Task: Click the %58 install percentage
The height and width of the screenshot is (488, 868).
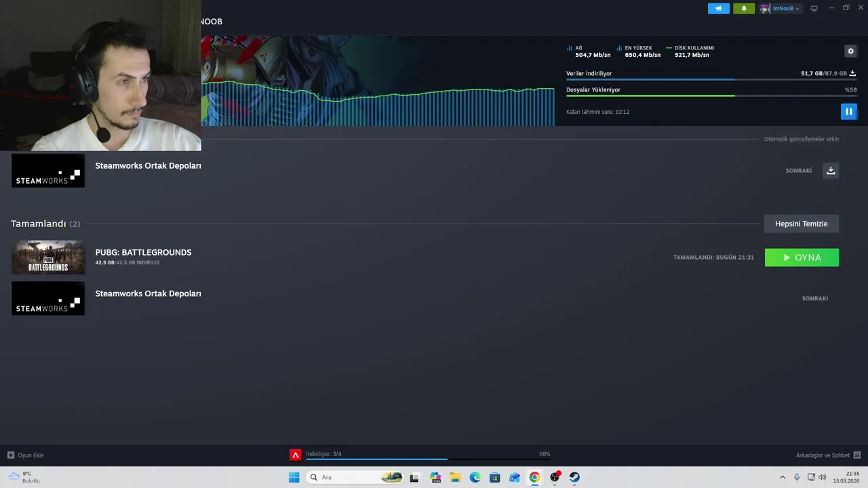Action: click(x=850, y=89)
